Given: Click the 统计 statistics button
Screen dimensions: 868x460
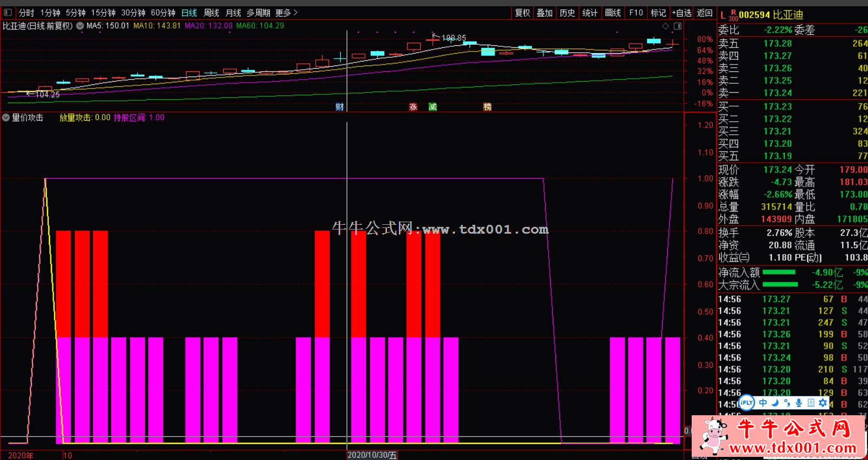Looking at the screenshot, I should pos(590,12).
